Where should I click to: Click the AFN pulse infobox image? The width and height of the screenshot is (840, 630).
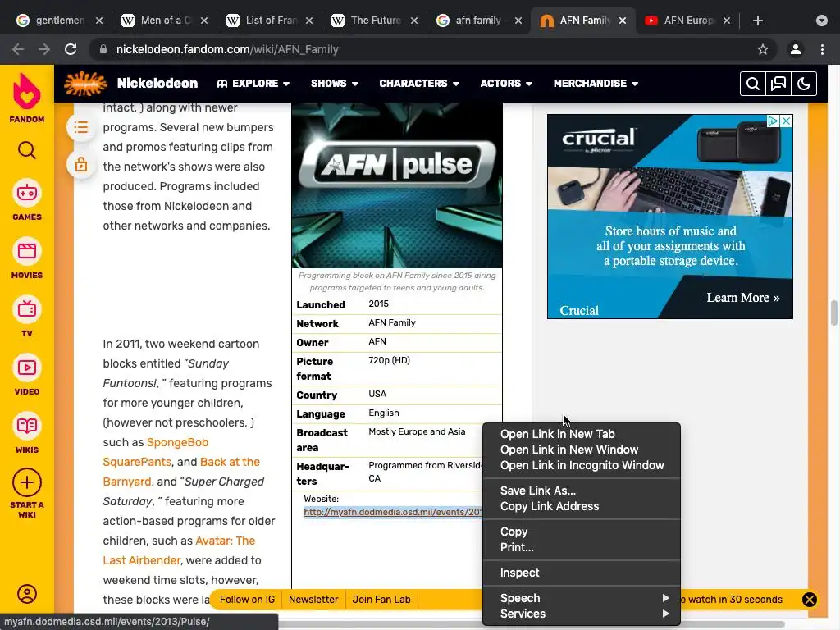[x=397, y=185]
